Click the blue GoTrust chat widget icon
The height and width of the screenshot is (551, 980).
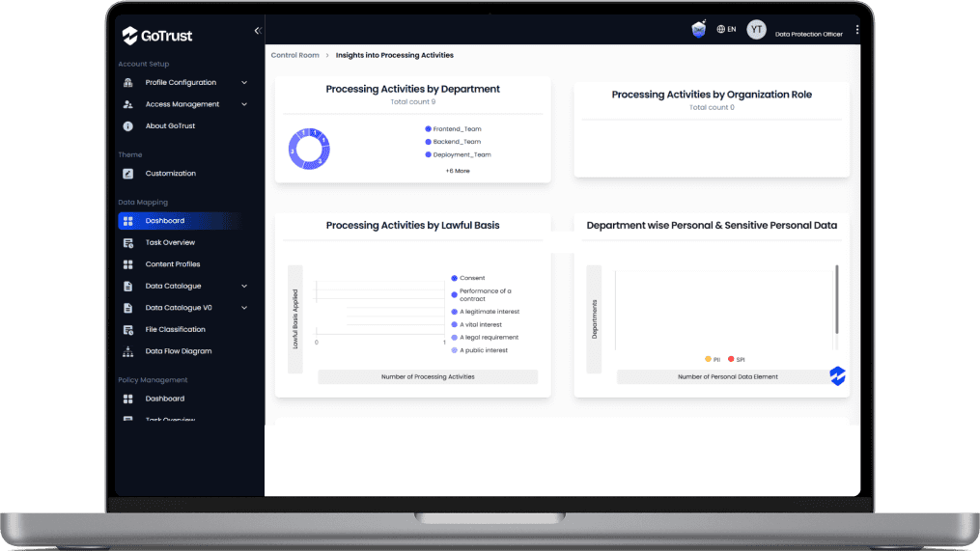[837, 376]
